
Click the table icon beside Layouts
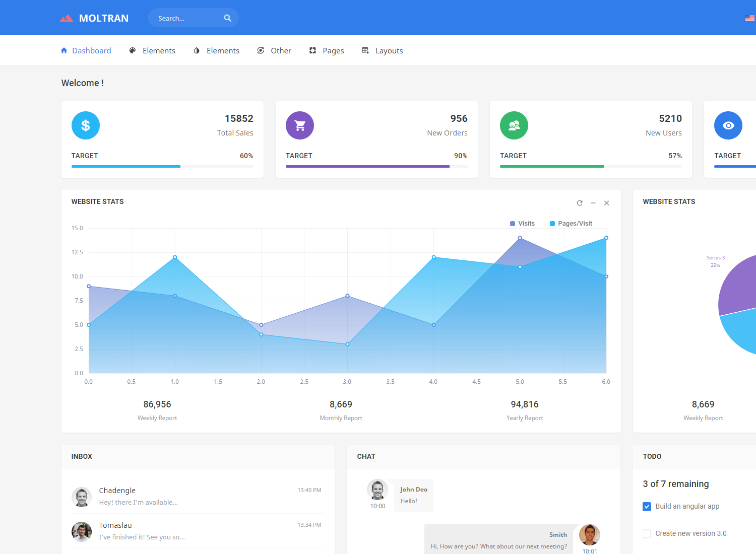tap(365, 50)
